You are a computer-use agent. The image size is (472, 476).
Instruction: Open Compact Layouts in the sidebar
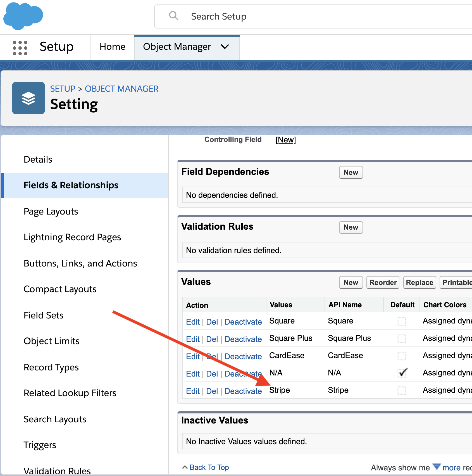point(60,289)
